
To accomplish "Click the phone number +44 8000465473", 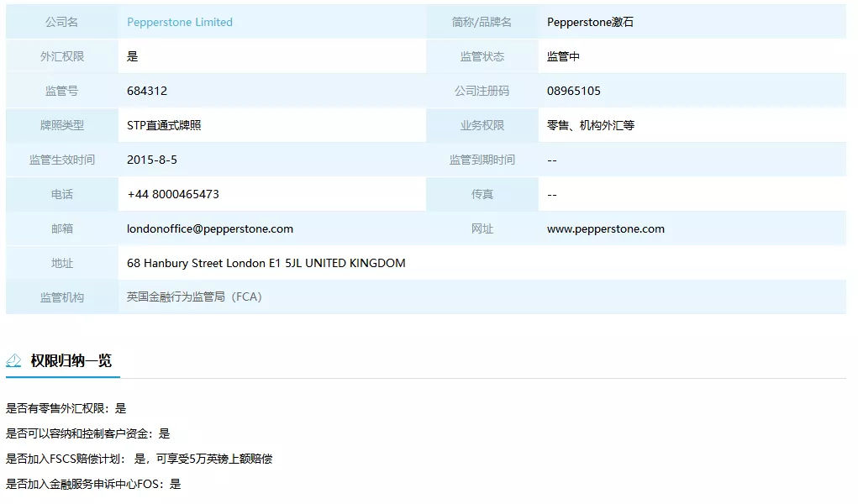I will pos(173,194).
